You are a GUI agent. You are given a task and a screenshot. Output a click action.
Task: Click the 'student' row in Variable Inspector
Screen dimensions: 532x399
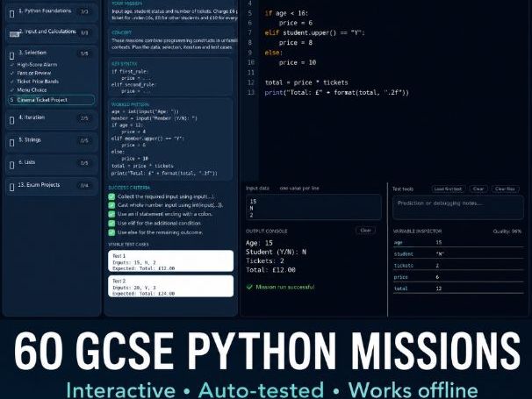coord(458,254)
